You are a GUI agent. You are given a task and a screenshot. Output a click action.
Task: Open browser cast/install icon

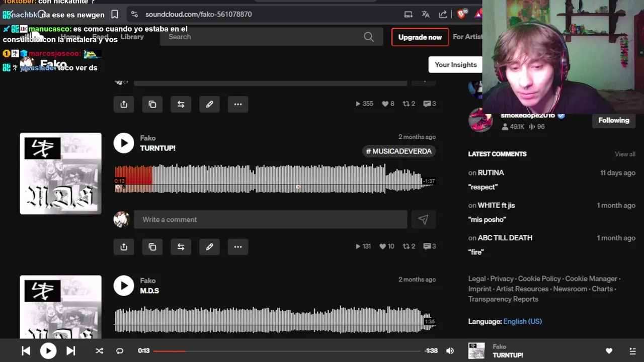click(x=409, y=14)
